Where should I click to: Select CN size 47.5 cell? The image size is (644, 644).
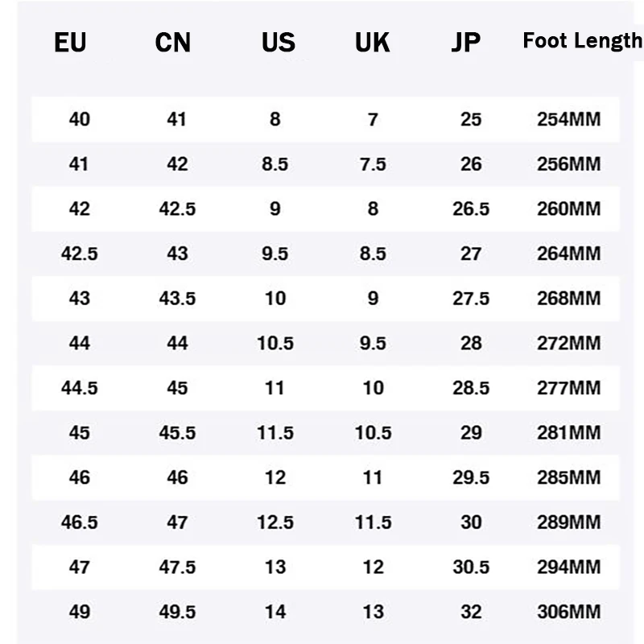click(177, 567)
